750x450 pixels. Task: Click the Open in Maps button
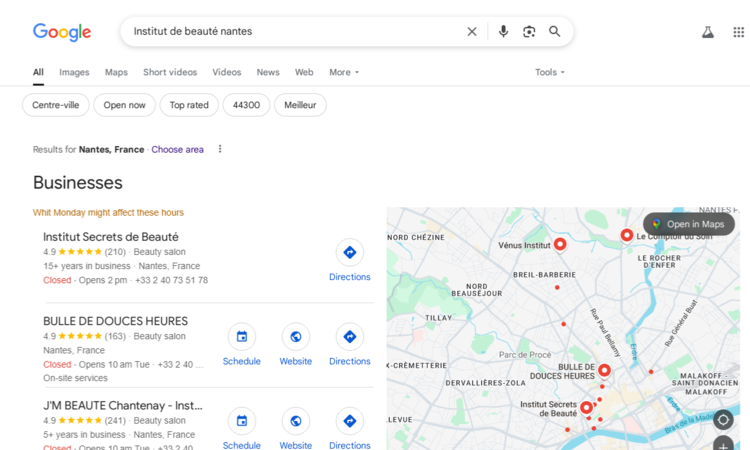(688, 224)
